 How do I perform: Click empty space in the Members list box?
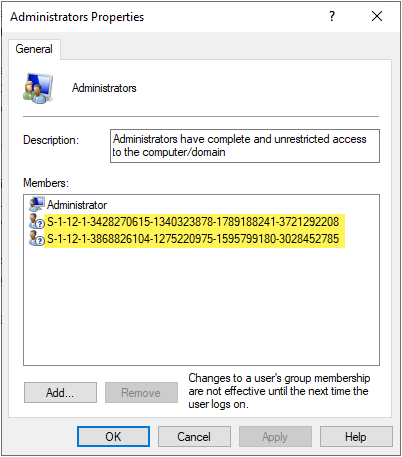(201, 307)
